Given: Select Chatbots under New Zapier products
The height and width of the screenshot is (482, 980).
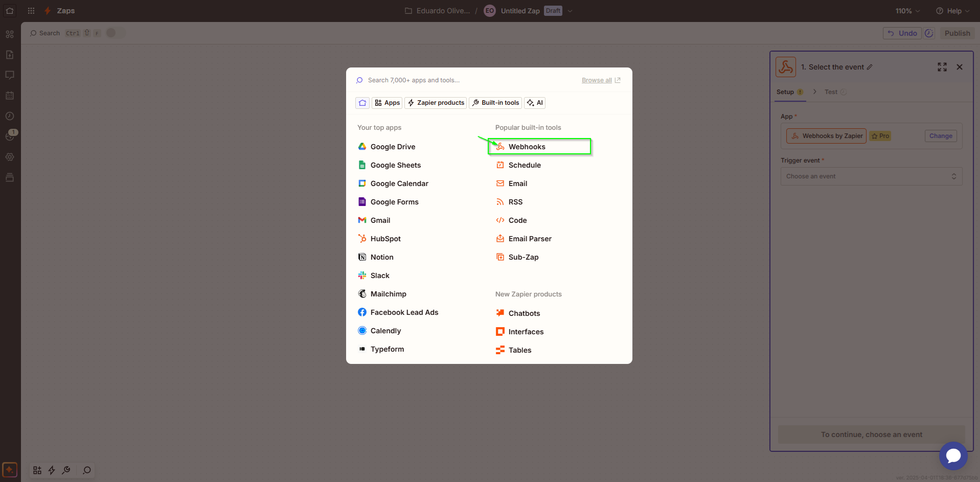Looking at the screenshot, I should coord(518,313).
